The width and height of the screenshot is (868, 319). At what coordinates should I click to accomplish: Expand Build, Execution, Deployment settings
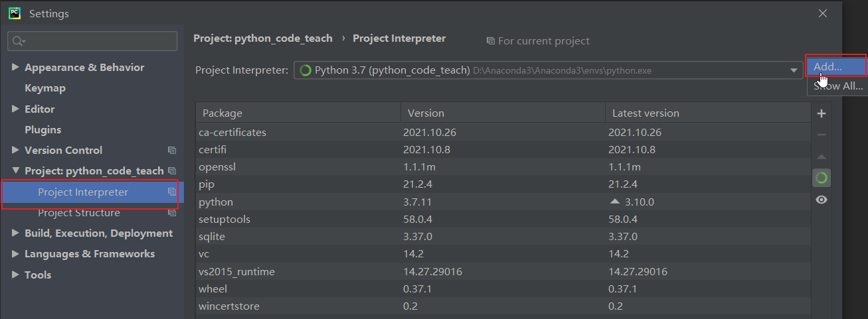16,233
